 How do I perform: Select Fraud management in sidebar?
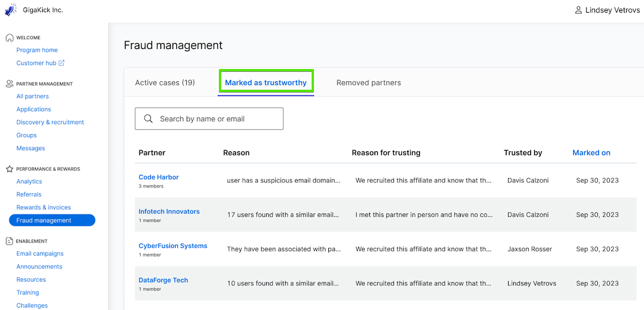pyautogui.click(x=52, y=220)
